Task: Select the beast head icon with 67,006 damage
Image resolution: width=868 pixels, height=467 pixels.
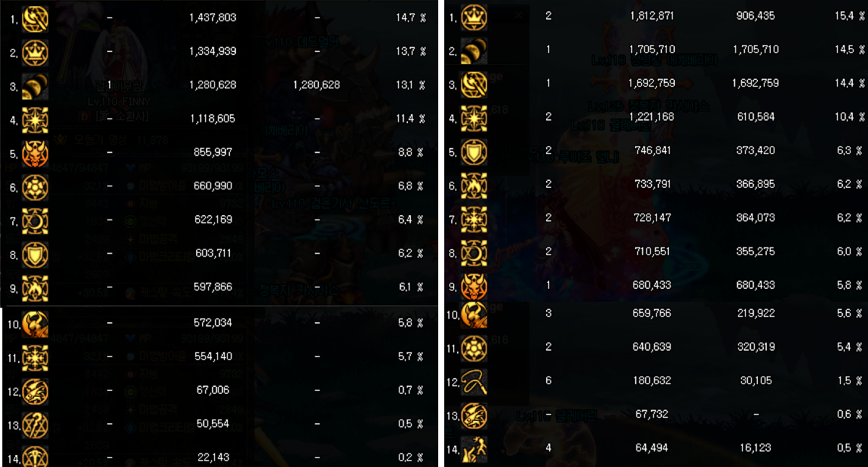Action: (x=35, y=392)
